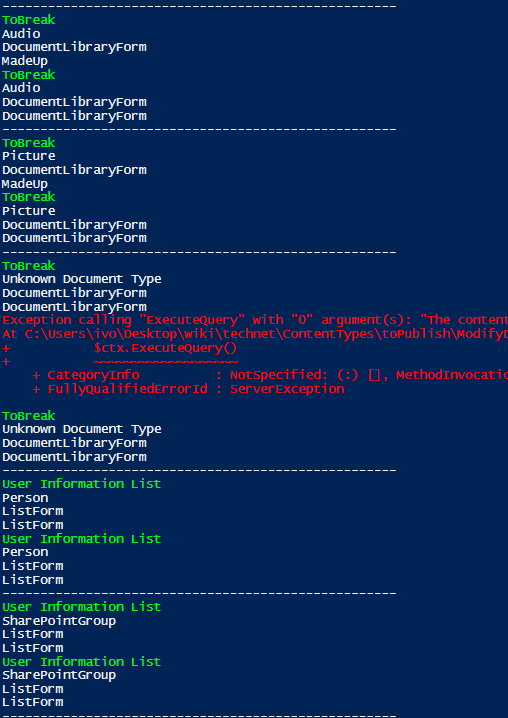Viewport: 508px width, 718px height.
Task: Click the first 'Unknown Document Type' line
Action: click(82, 279)
